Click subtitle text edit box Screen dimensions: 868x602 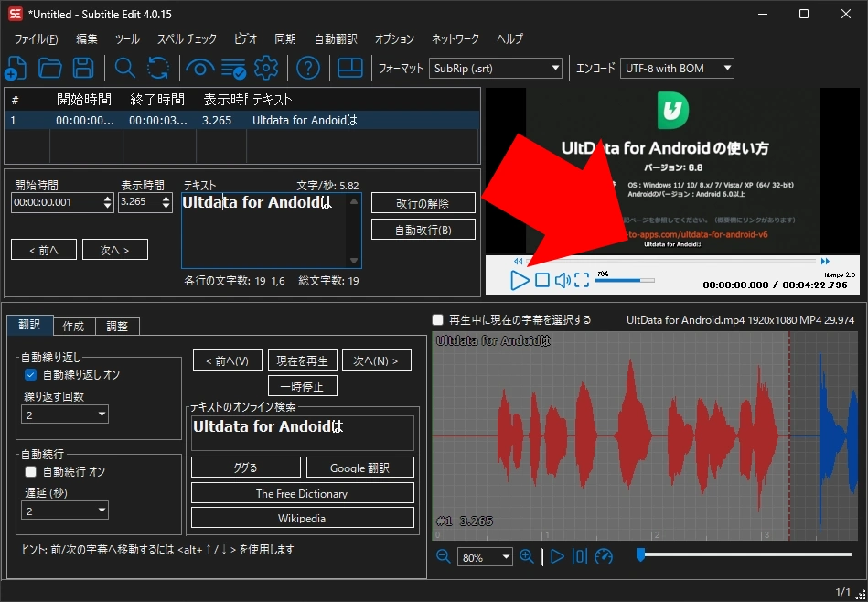point(272,231)
